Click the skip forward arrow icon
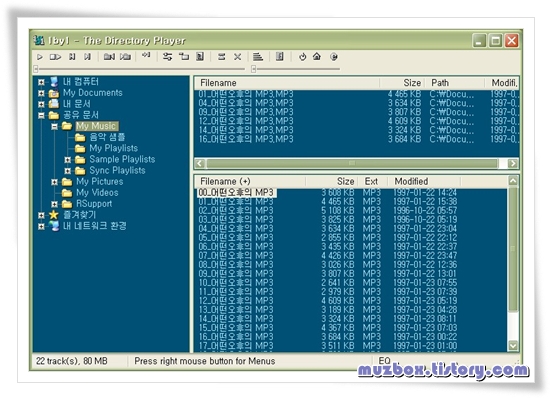This screenshot has height=398, width=550. (146, 55)
